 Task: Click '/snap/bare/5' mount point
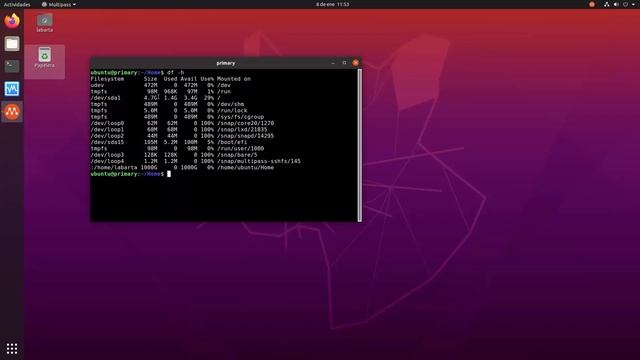(237, 155)
